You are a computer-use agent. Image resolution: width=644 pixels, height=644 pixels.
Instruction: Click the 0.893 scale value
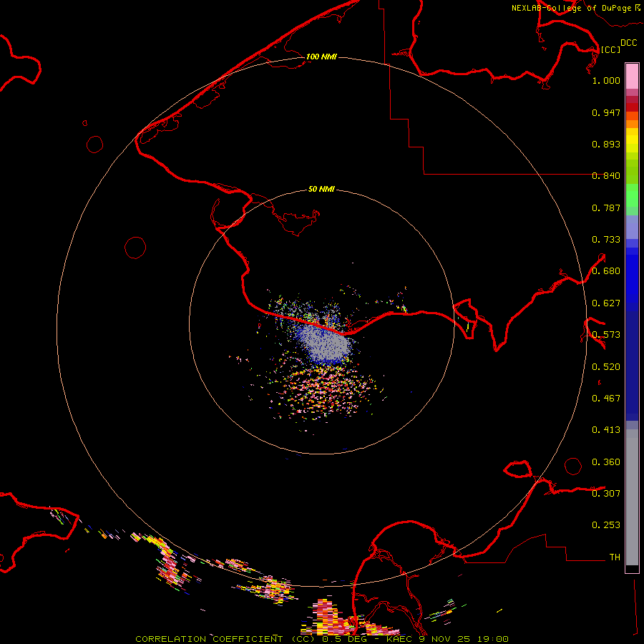tap(606, 144)
